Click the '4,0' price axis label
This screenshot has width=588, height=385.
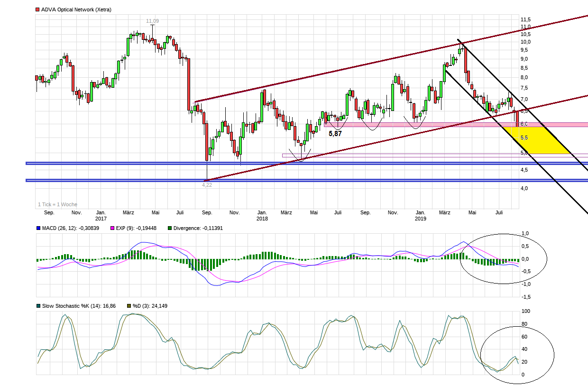(525, 188)
